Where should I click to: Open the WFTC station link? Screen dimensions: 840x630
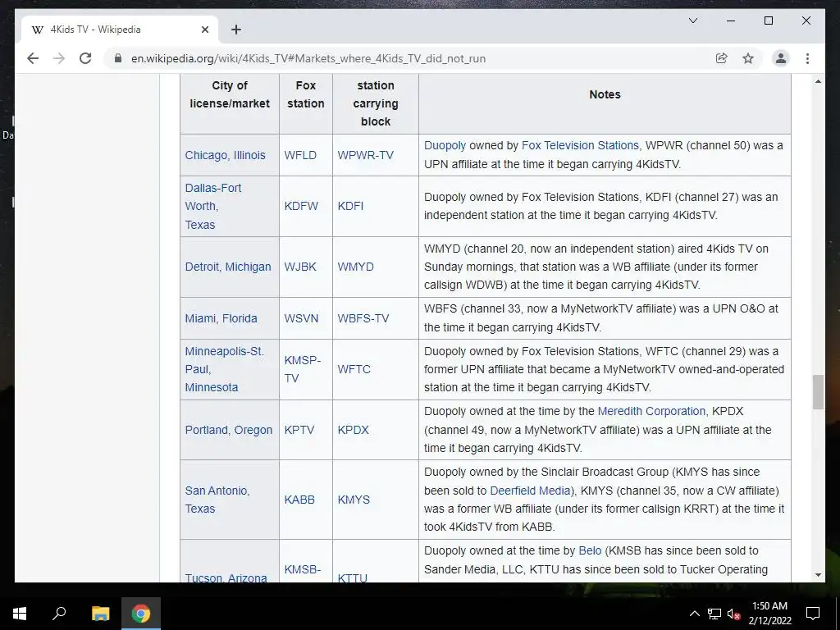(354, 369)
